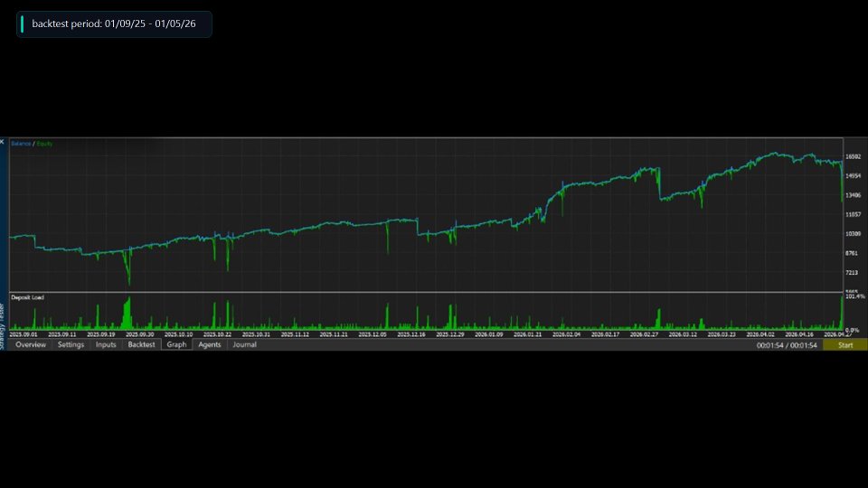Click the Deposit Load label
The width and height of the screenshot is (868, 488).
click(27, 297)
